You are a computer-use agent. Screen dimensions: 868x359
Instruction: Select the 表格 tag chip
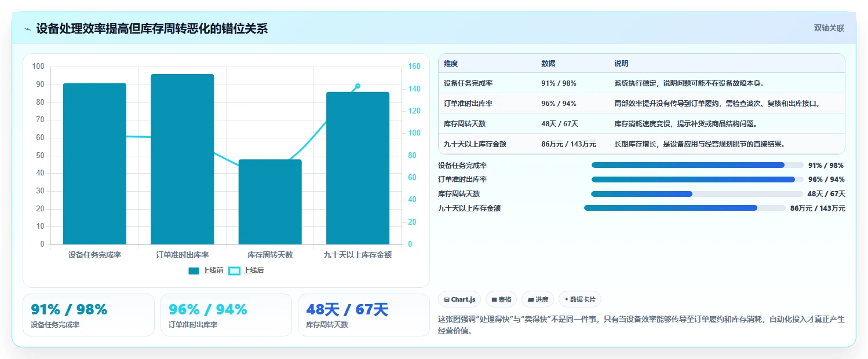tap(501, 299)
